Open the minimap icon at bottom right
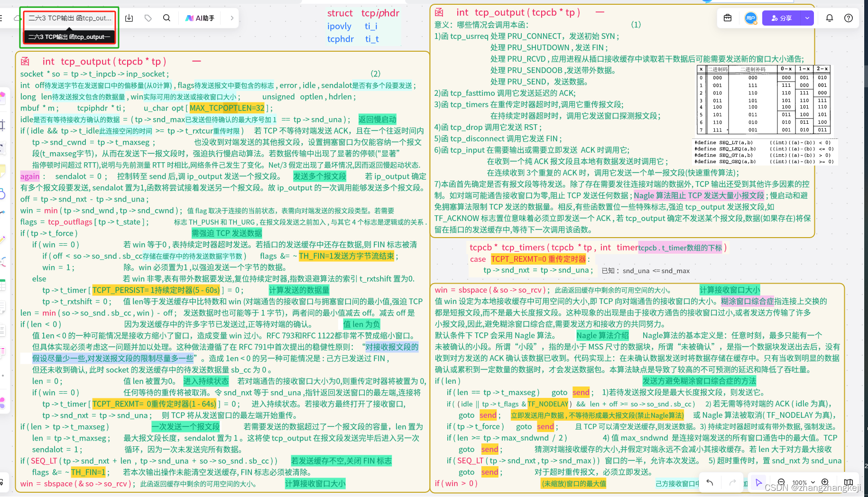The width and height of the screenshot is (868, 497). click(x=849, y=482)
